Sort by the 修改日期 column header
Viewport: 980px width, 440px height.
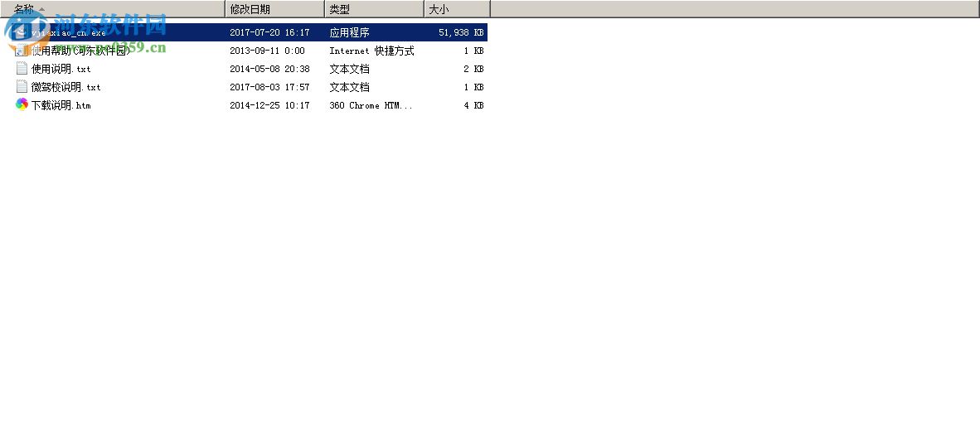[275, 9]
